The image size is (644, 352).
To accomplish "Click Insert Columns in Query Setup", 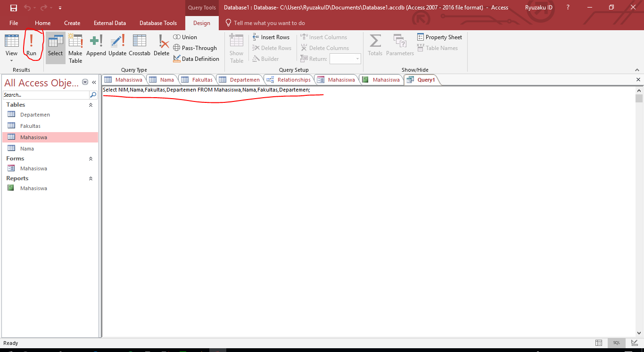I will [x=324, y=37].
